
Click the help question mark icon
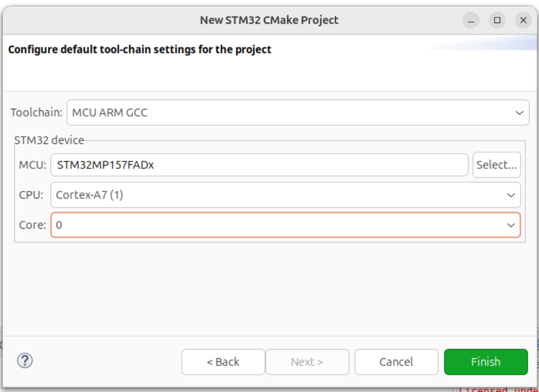25,361
